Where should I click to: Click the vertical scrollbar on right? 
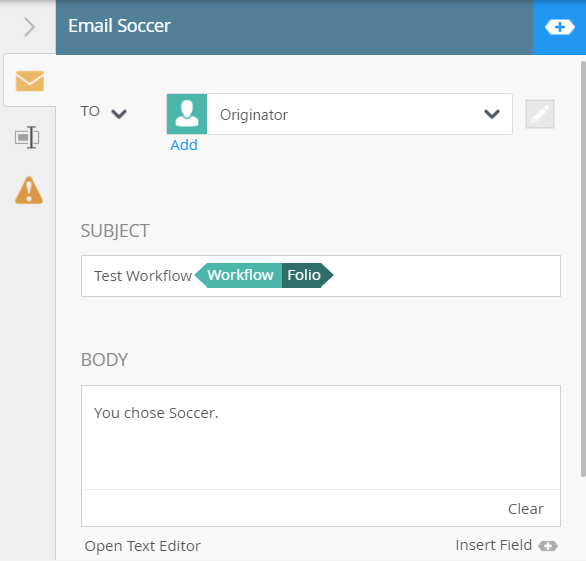point(583,268)
